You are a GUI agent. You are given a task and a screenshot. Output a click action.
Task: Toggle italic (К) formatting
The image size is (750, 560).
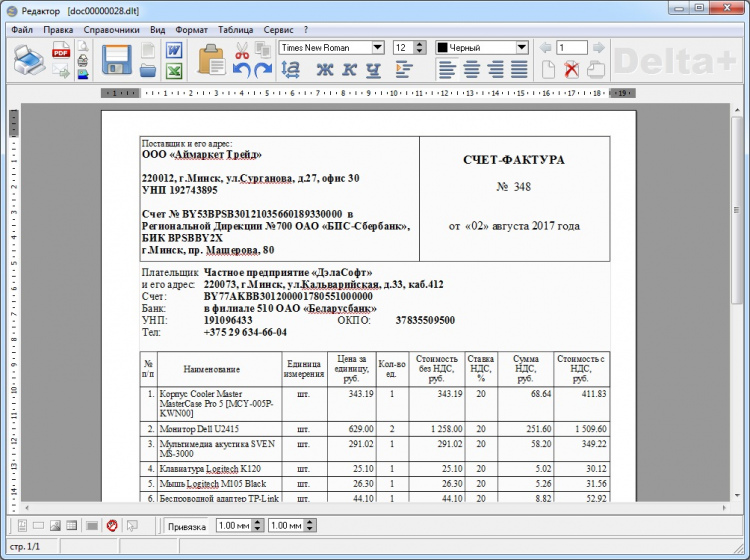tap(349, 70)
